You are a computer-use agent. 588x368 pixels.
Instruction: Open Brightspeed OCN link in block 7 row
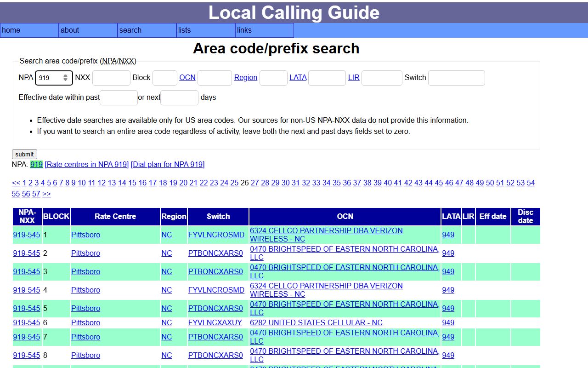[x=345, y=337]
